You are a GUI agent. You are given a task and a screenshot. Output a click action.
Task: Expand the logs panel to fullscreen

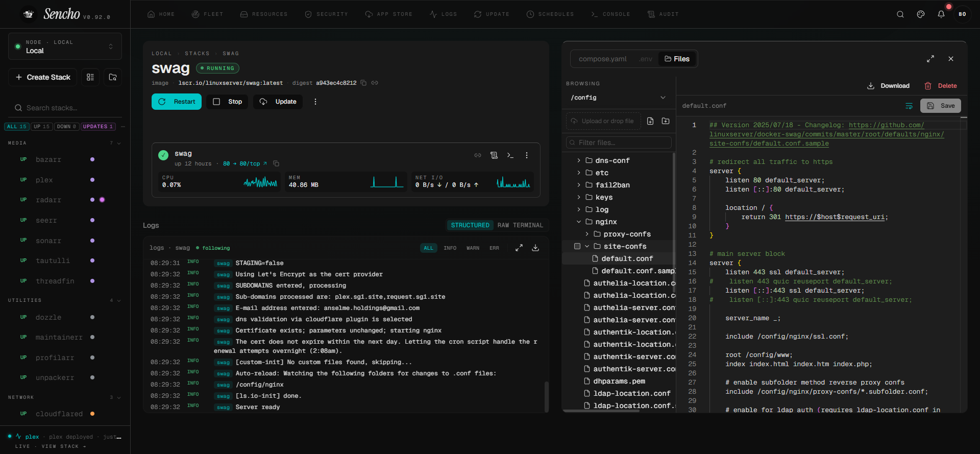519,248
